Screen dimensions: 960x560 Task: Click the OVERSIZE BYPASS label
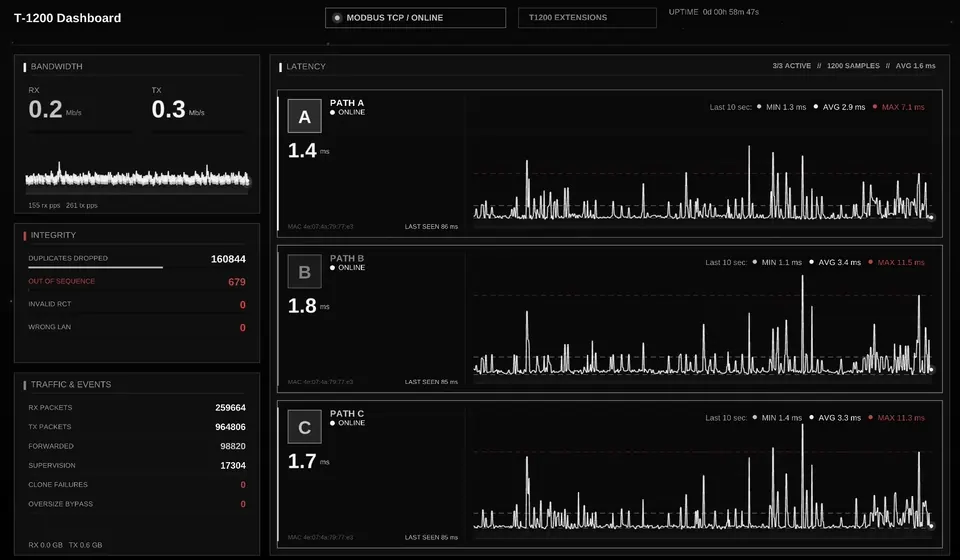coord(61,504)
